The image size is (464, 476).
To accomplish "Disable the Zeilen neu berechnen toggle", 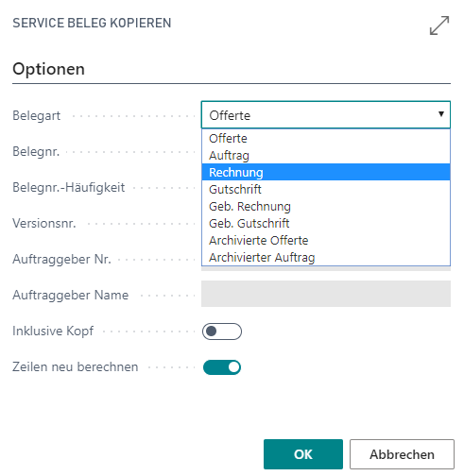I will tap(222, 367).
